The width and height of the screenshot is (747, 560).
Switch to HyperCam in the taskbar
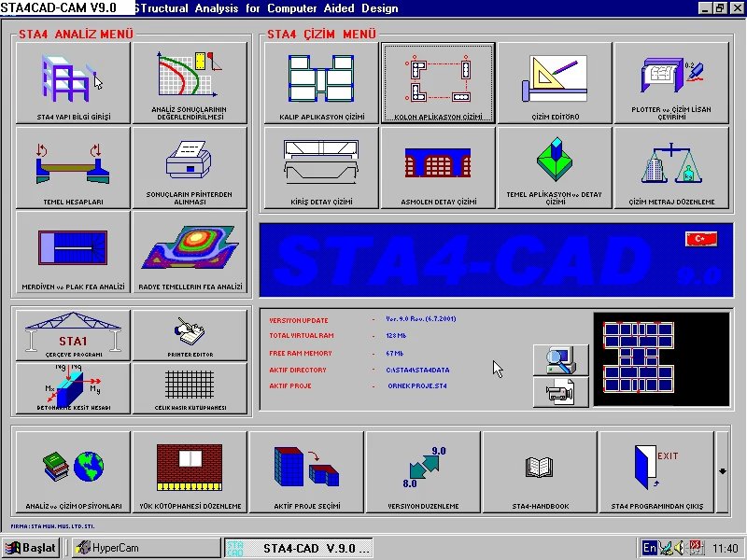click(146, 548)
